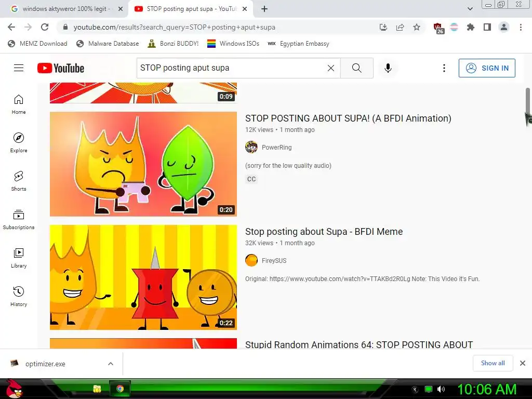The image size is (532, 399).
Task: Open STOP POSTING ABOUT SUPA! video title
Action: coord(348,118)
